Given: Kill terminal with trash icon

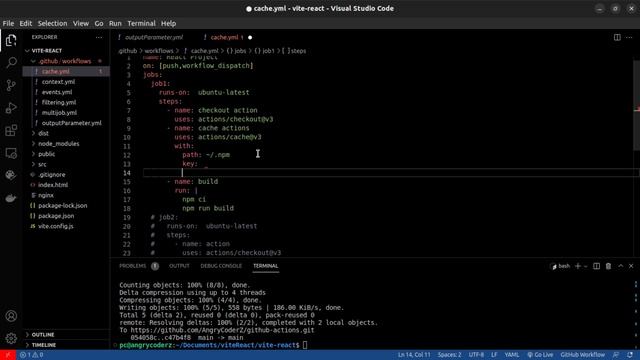Looking at the screenshot, I should point(608,266).
